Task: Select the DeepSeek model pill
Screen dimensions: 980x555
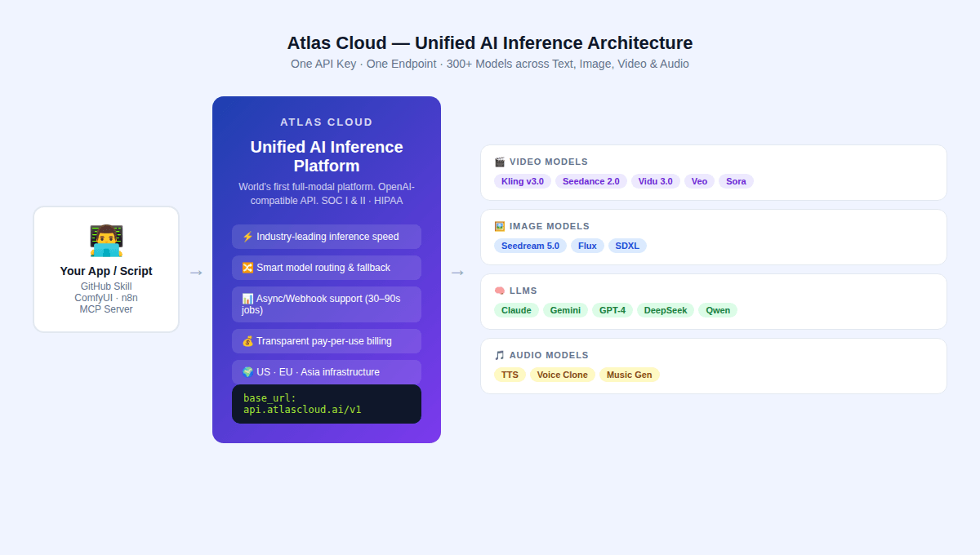Action: pos(665,309)
